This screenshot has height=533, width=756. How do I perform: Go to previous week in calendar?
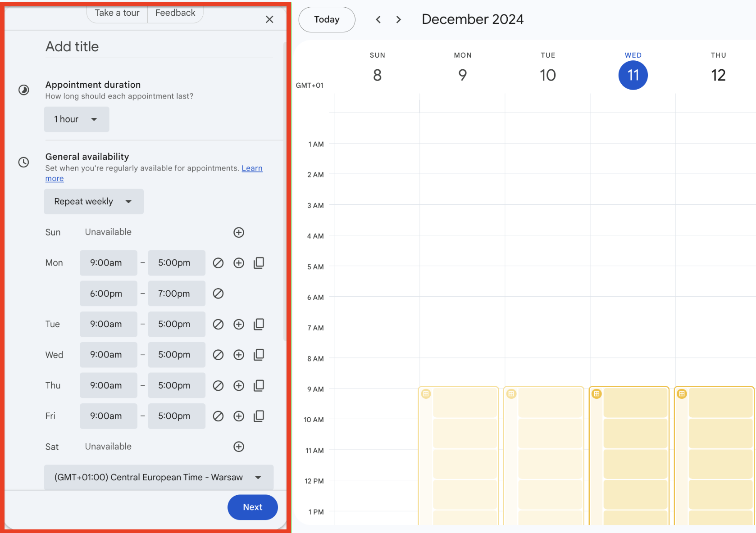(x=378, y=19)
